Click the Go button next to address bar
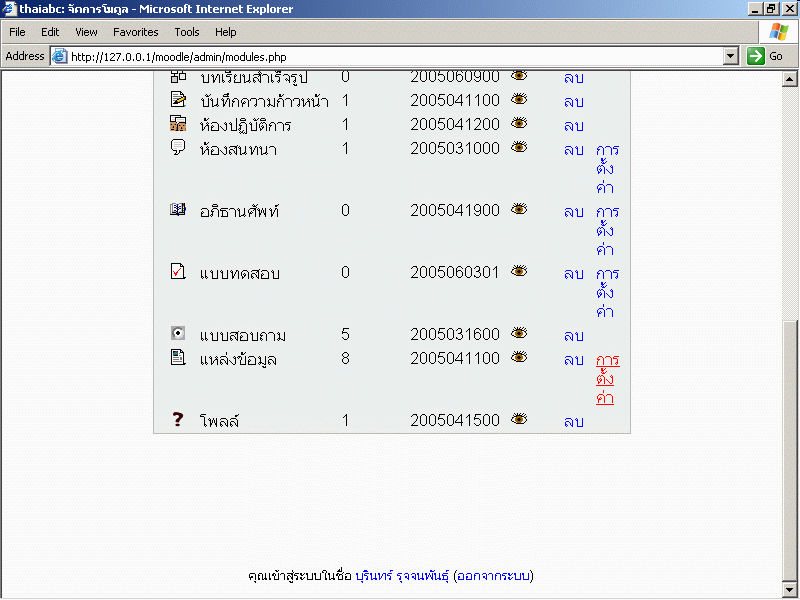Viewport: 800px width, 600px height. (x=766, y=57)
